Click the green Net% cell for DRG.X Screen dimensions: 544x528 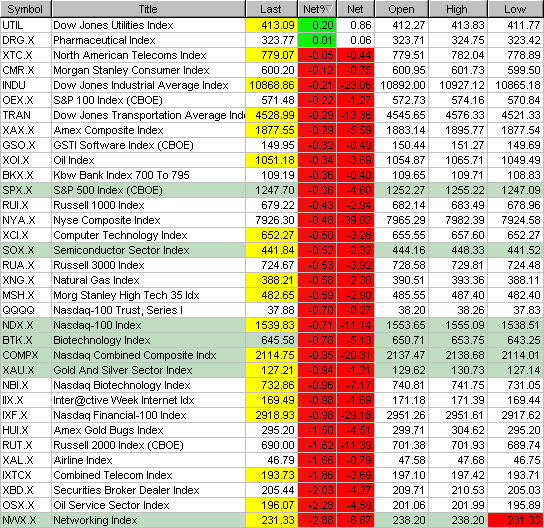317,40
